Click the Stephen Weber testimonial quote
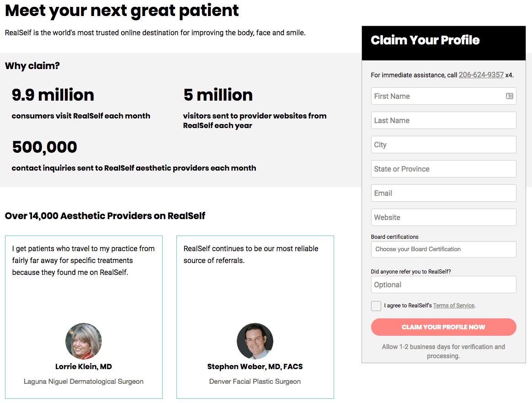532x403 pixels. (251, 254)
